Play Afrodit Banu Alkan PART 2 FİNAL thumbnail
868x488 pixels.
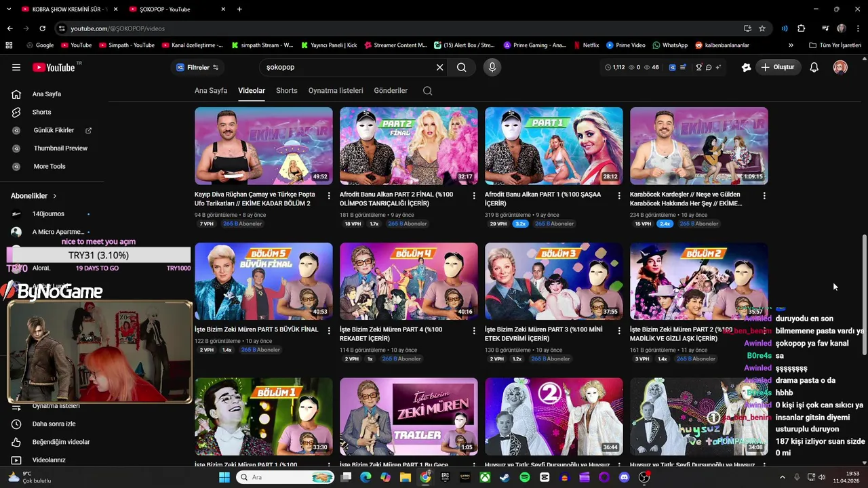pos(409,146)
